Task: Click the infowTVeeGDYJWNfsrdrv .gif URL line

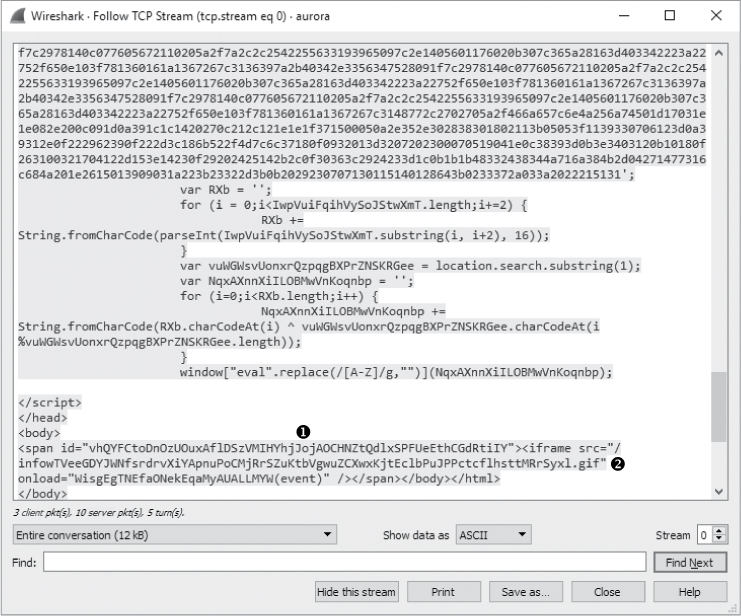Action: (312, 463)
